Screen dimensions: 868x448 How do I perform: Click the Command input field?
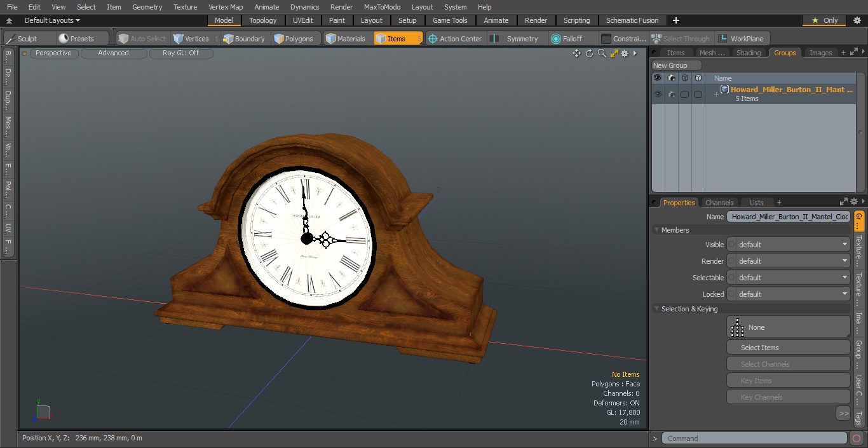(x=754, y=438)
